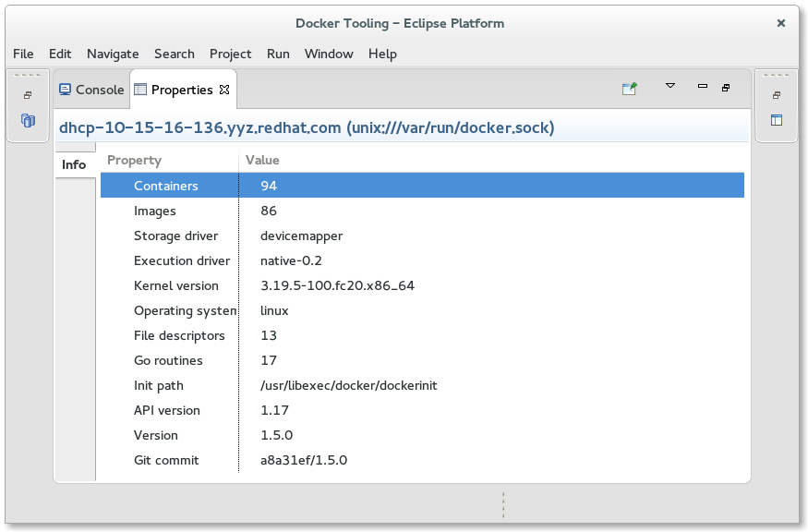This screenshot has height=532, width=808.
Task: Select the Go routines row
Action: tap(422, 360)
